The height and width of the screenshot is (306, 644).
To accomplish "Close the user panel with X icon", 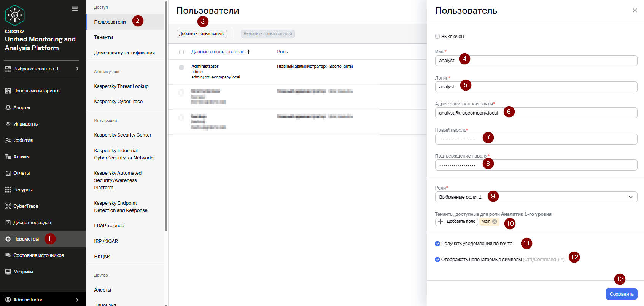I will pos(635,10).
